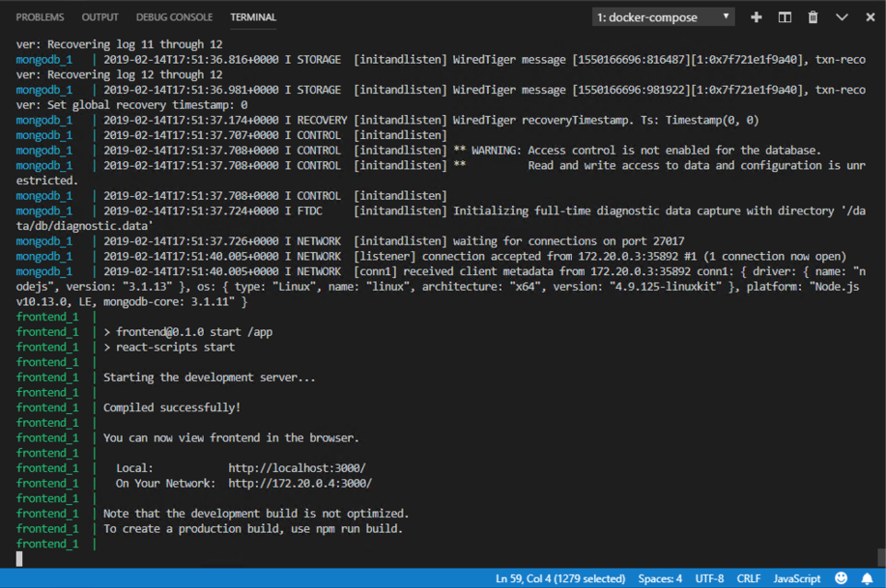This screenshot has width=886, height=588.
Task: Open the Output tab
Action: click(100, 17)
